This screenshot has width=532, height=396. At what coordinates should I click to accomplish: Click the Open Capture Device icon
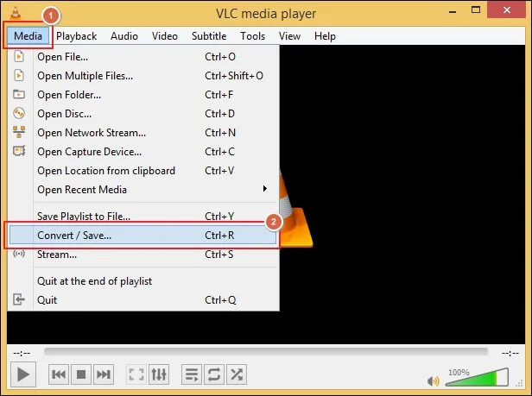(19, 150)
